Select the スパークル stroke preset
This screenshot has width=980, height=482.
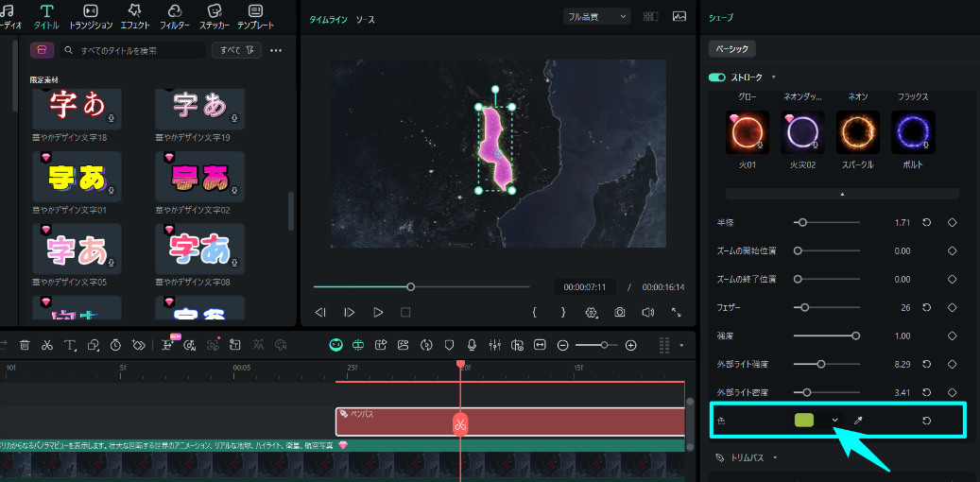click(858, 132)
